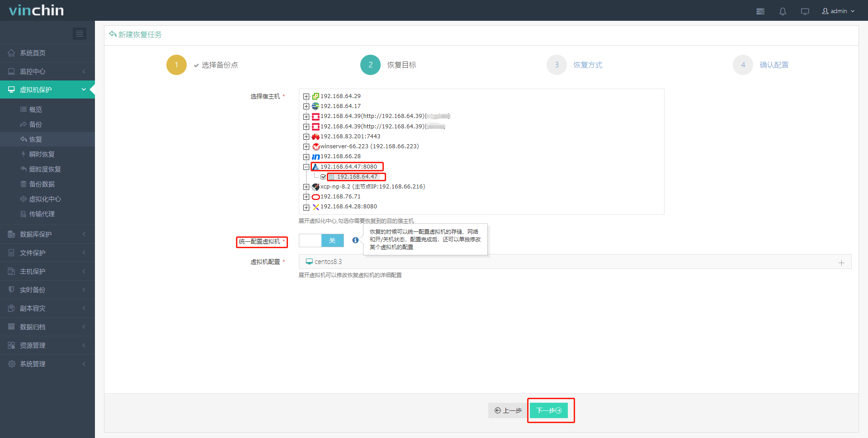Click the blue info icon beside the switch
This screenshot has height=438, width=868.
point(355,240)
